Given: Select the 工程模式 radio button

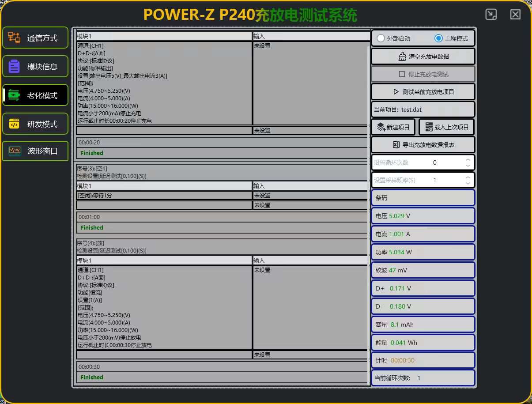Looking at the screenshot, I should coord(438,38).
